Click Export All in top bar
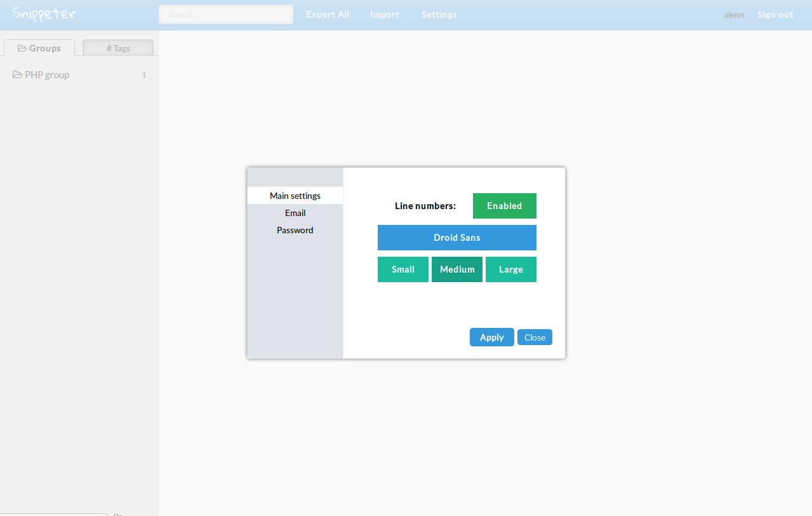The image size is (812, 516). click(x=328, y=15)
